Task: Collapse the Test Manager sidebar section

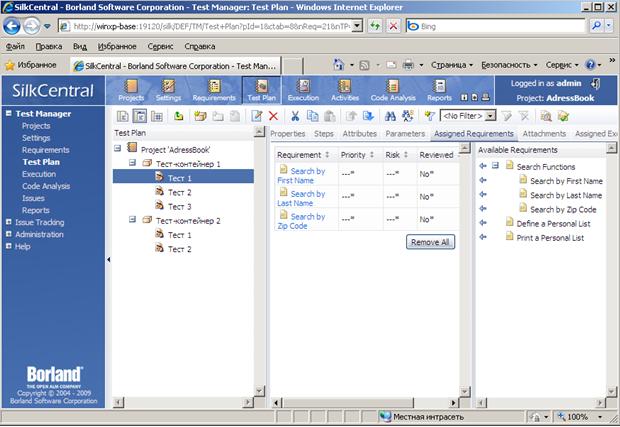Action: 8,113
